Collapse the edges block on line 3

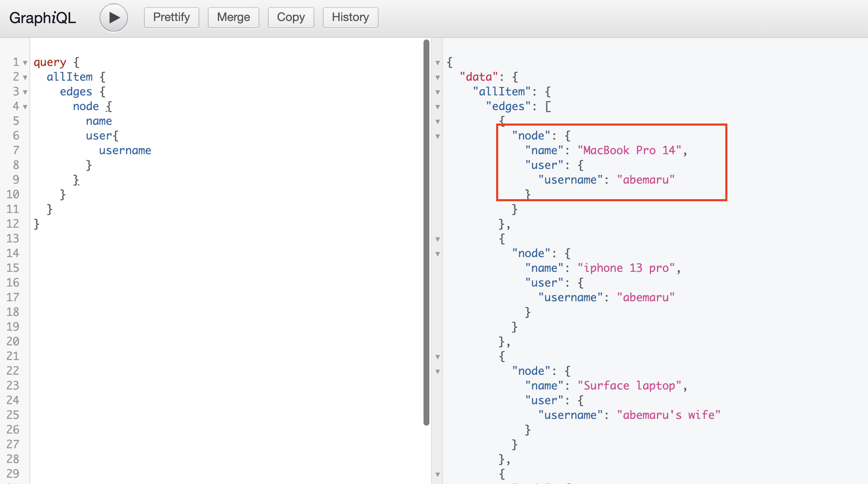(x=25, y=92)
